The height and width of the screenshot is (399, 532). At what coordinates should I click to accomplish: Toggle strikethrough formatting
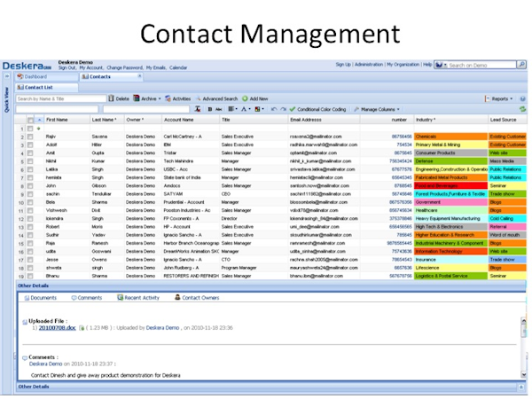(x=219, y=109)
